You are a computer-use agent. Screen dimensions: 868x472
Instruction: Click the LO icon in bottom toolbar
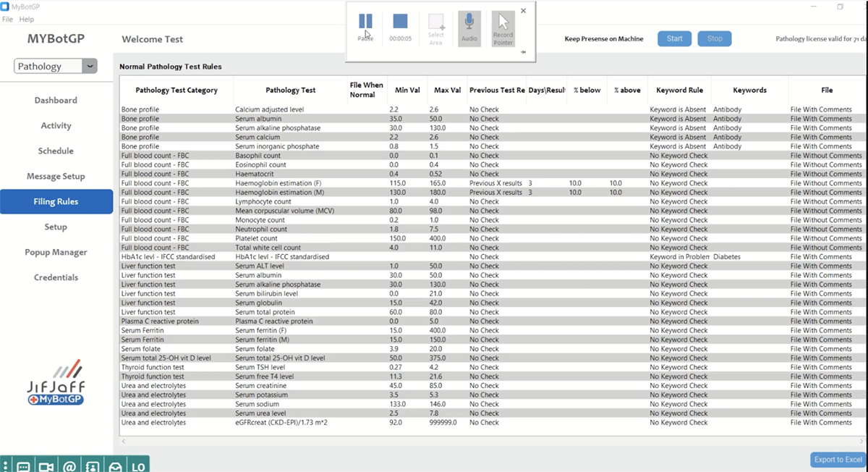pos(137,466)
